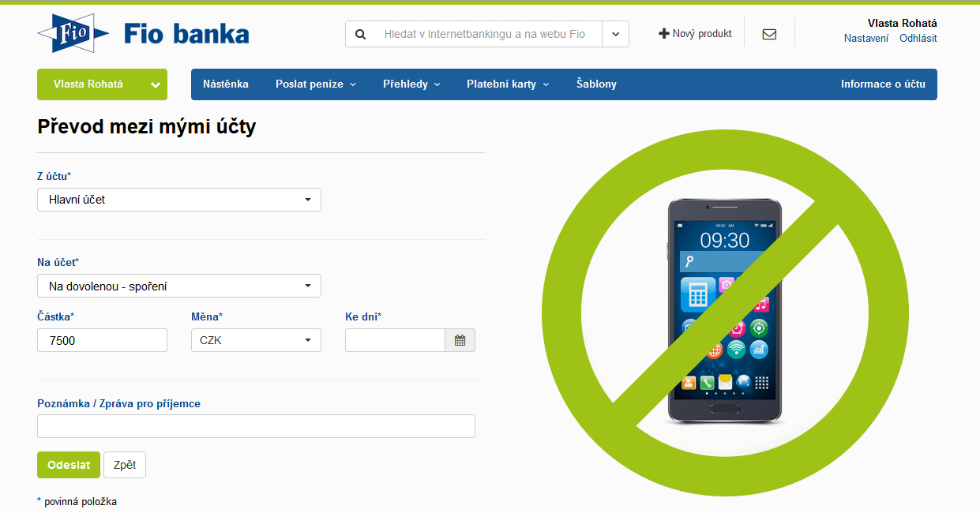Open the Šablony menu item

596,84
